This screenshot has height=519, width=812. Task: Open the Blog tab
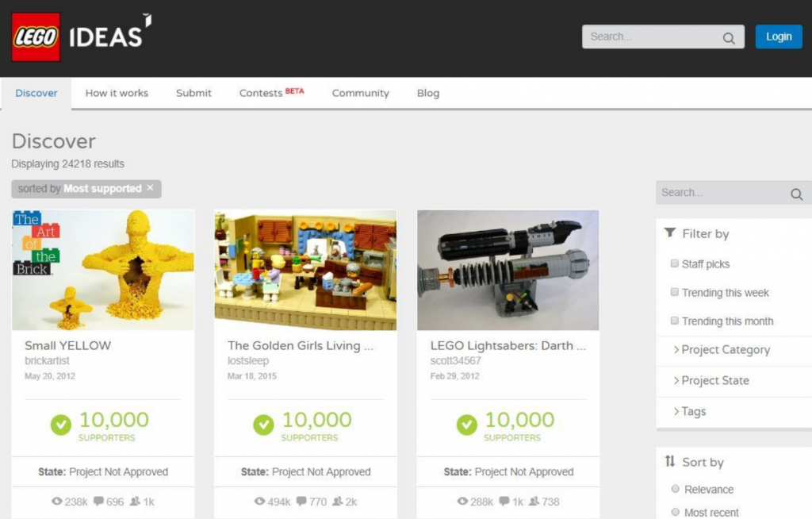pyautogui.click(x=427, y=94)
